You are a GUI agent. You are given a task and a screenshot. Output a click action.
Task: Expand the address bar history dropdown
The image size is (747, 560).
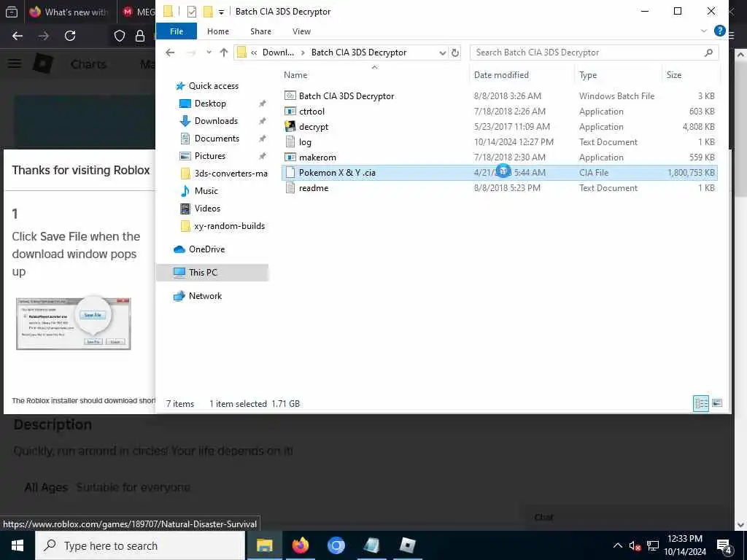click(x=443, y=52)
